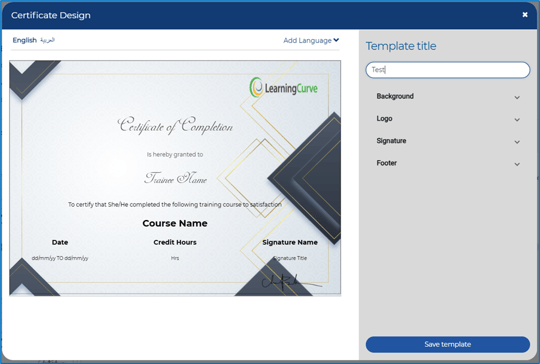
Task: Select the Date label on certificate
Action: tap(60, 242)
